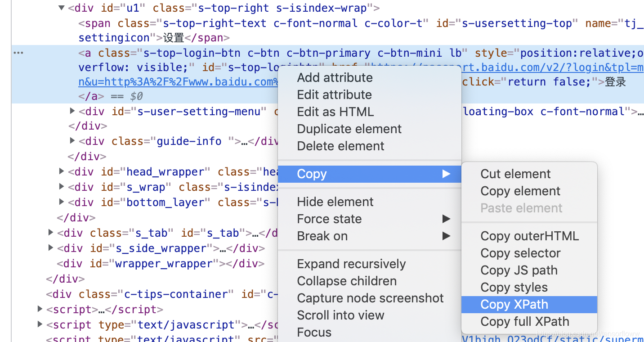
Task: Click the 设置 span text
Action: 174,38
